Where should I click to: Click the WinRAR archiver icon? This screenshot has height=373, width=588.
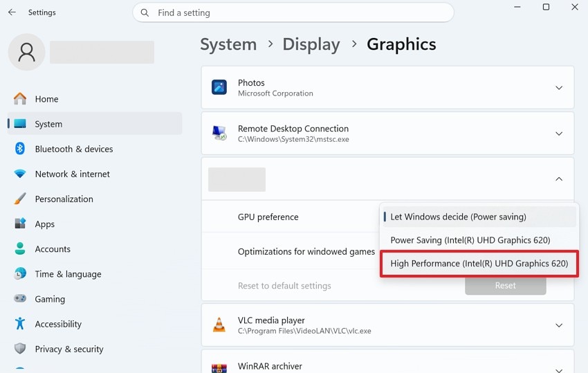click(x=219, y=368)
